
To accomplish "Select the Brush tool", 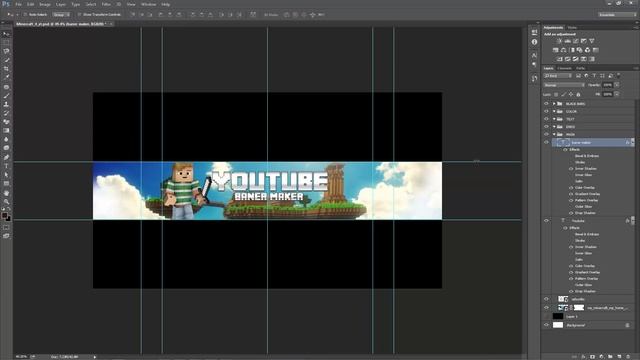I will point(6,96).
